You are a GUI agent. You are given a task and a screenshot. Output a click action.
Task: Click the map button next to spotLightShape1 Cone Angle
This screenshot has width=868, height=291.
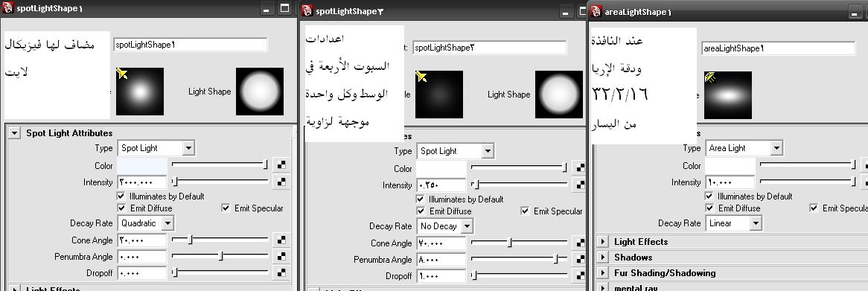[x=281, y=240]
